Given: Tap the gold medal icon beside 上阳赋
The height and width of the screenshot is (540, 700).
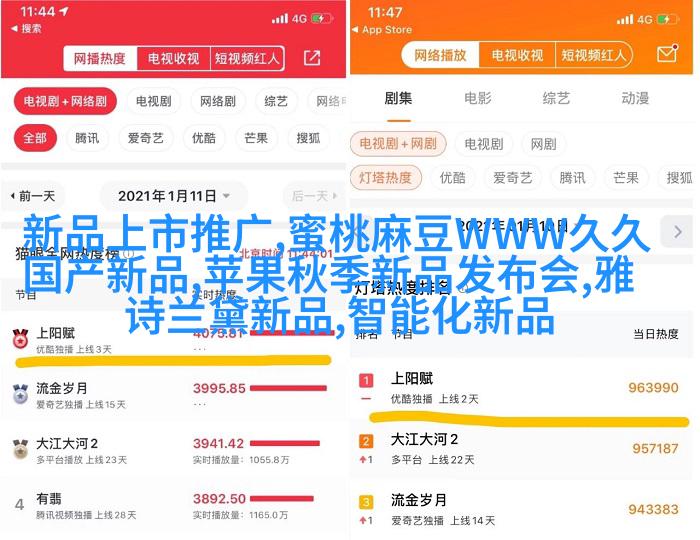Looking at the screenshot, I should pyautogui.click(x=20, y=339).
